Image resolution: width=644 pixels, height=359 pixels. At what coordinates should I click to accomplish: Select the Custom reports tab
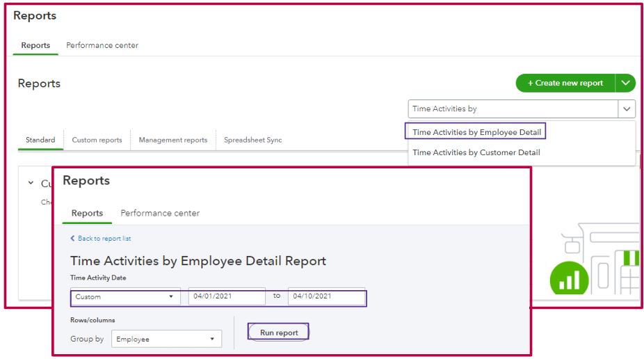(97, 140)
